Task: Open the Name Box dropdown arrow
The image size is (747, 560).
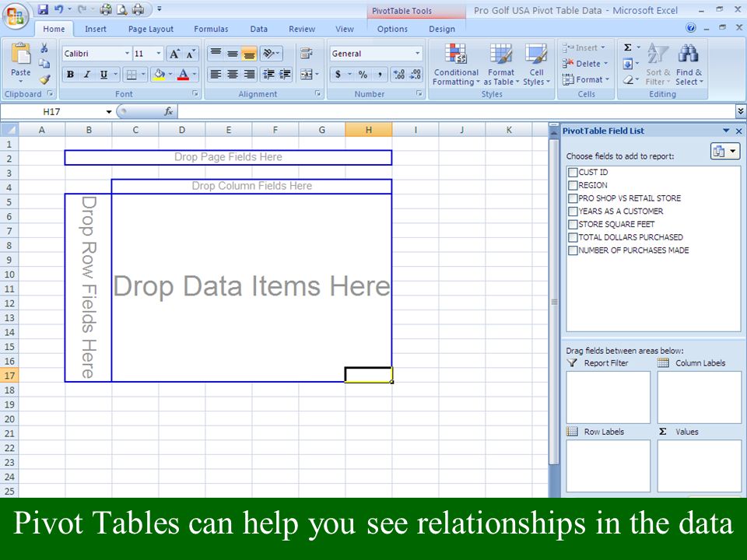Action: pos(109,112)
